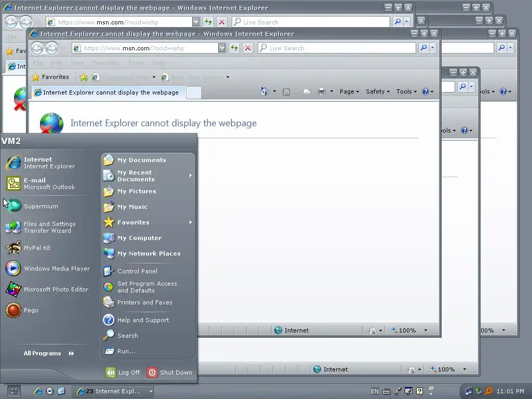Open a new tab in front IE
The image size is (532, 399).
[x=194, y=92]
